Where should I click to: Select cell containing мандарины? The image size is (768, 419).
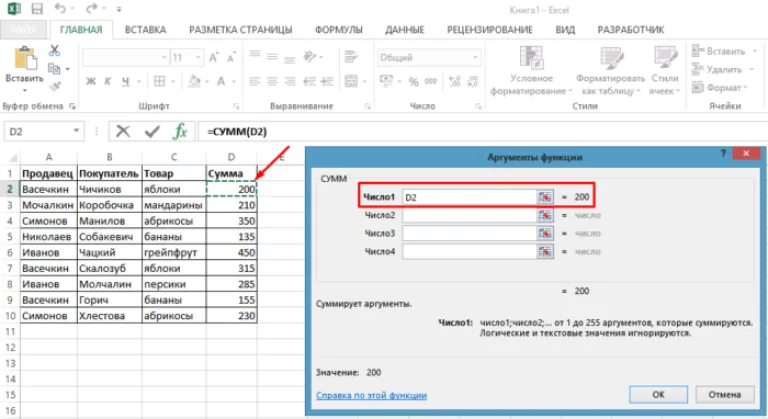(x=174, y=205)
